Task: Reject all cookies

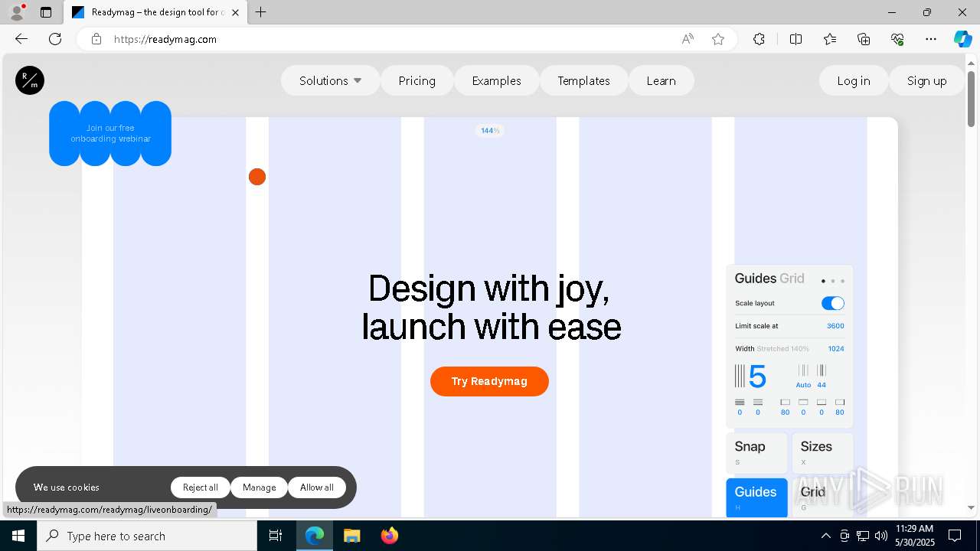Action: (201, 487)
